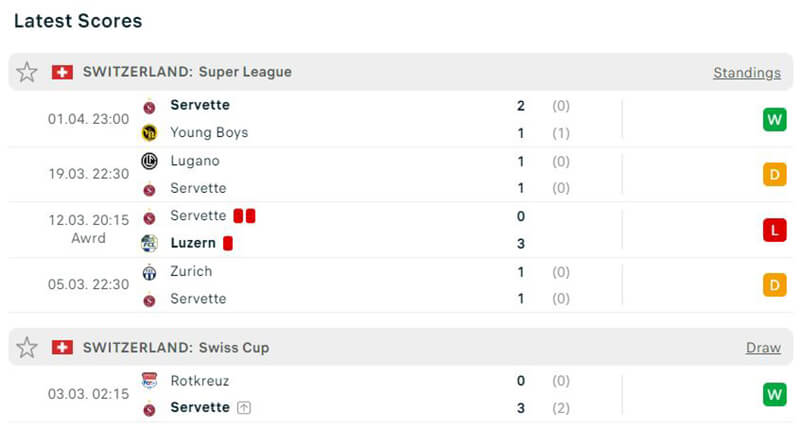Image resolution: width=800 pixels, height=429 pixels.
Task: Click Servette's double red card indicator
Action: tap(245, 216)
